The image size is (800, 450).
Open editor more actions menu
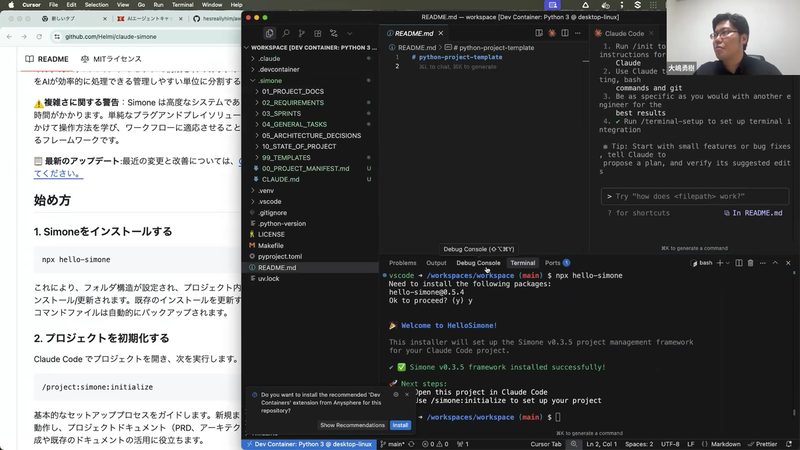pyautogui.click(x=578, y=33)
